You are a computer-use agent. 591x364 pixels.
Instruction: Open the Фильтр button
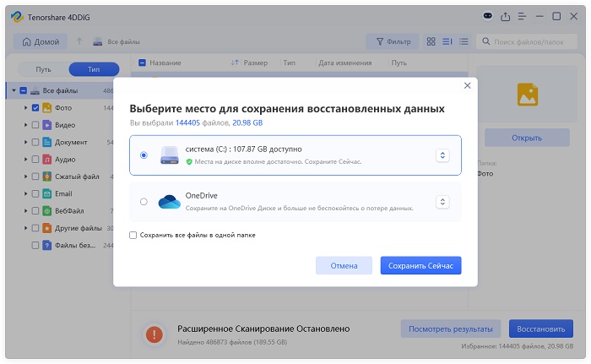(x=393, y=41)
